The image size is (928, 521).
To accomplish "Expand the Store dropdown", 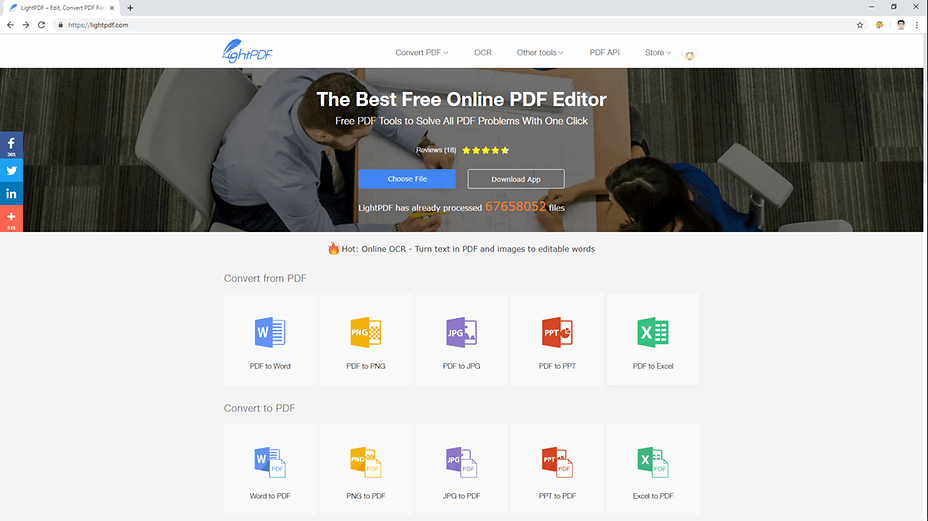I will tap(658, 53).
